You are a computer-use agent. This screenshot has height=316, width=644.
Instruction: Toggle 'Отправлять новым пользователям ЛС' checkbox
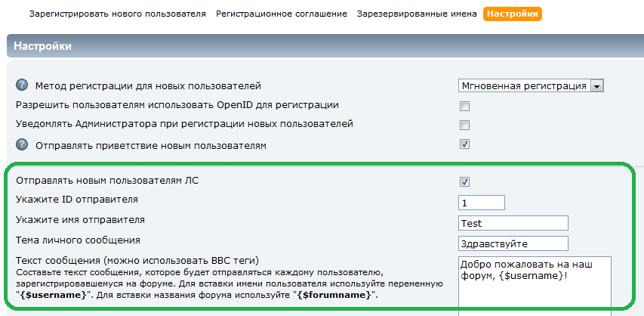[465, 181]
